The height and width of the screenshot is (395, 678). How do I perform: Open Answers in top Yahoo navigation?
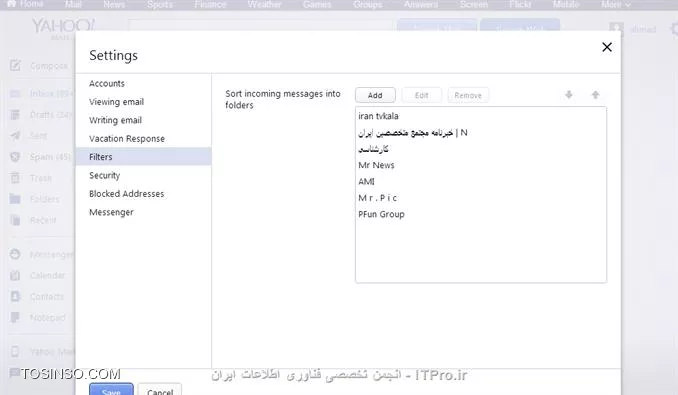click(x=420, y=4)
